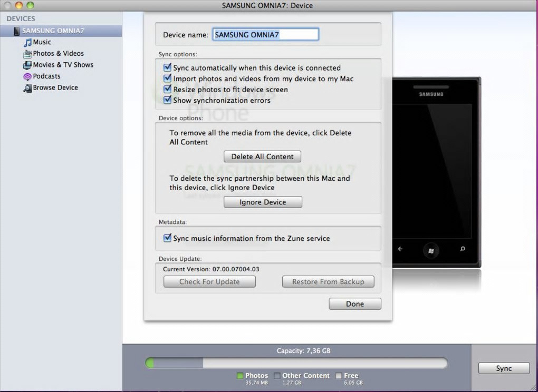Click the Windows button on phone image
The image size is (538, 392).
click(431, 250)
